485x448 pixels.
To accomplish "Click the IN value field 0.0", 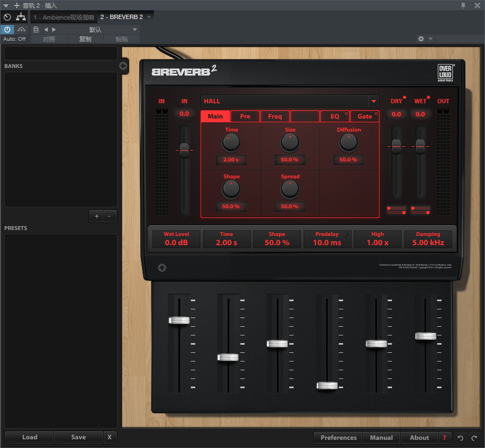I will 184,114.
